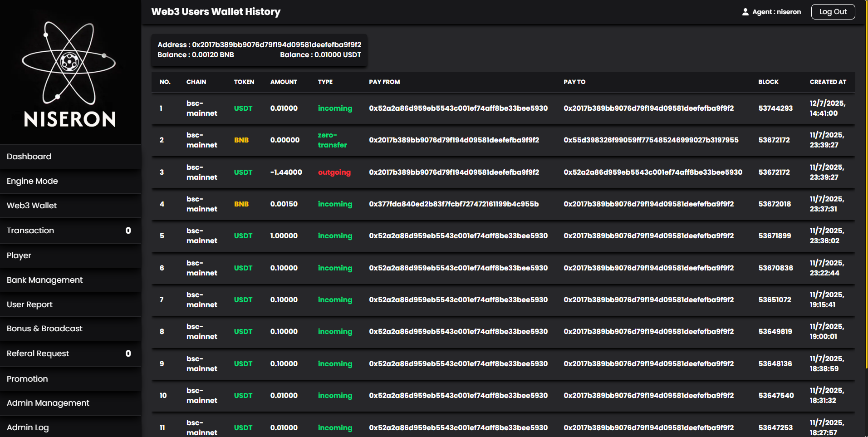Click block number 53649819
This screenshot has height=437, width=868.
click(x=775, y=331)
